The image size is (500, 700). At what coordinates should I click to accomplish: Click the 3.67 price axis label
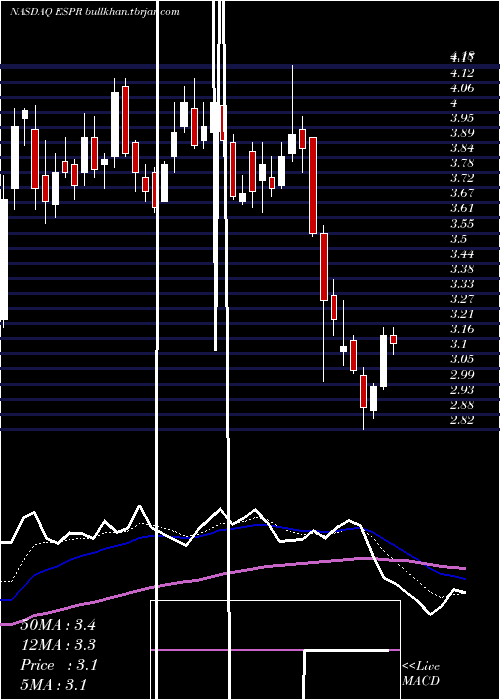click(462, 193)
